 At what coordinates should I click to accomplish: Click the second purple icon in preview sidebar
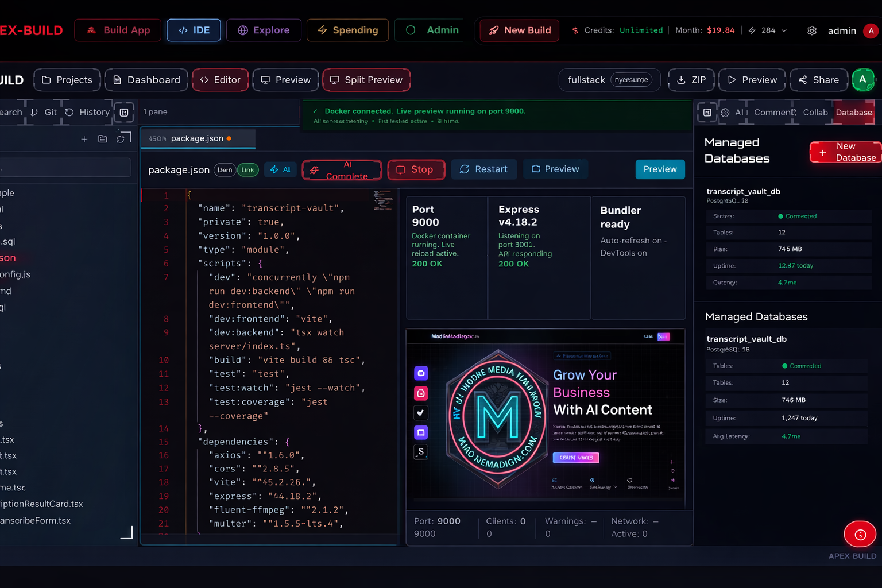click(x=421, y=432)
